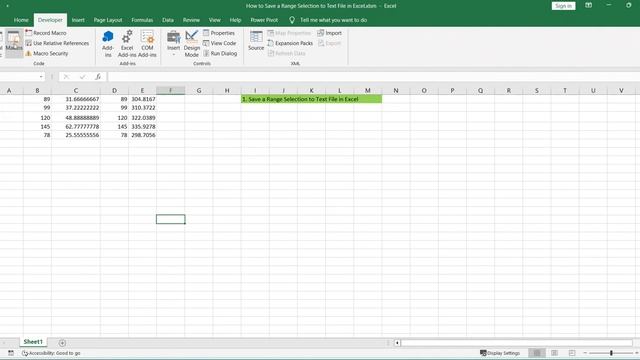640x360 pixels.
Task: Click the macro recording status bar icon
Action: coord(11,353)
